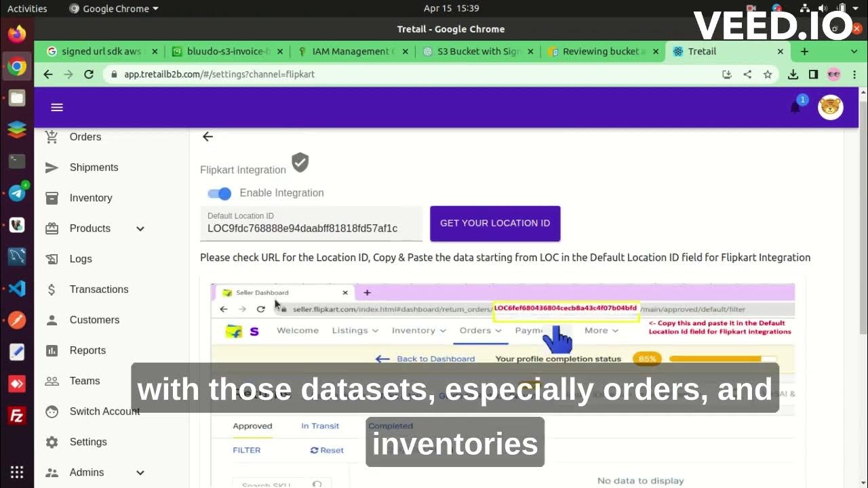Click the Flipkart Integration verified shield icon

point(300,163)
